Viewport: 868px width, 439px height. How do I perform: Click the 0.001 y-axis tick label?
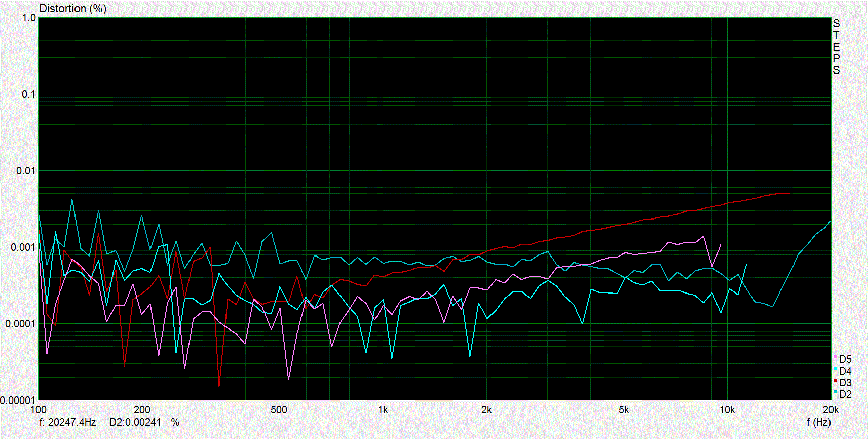point(24,247)
